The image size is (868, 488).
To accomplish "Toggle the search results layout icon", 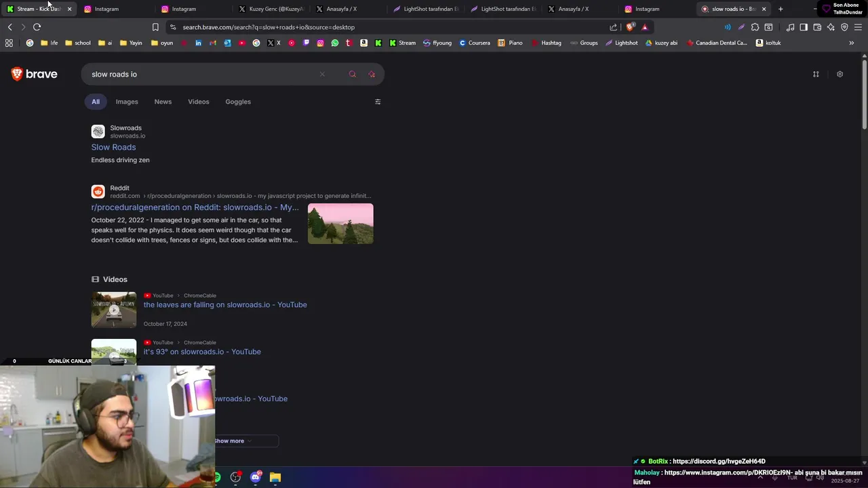I will 816,74.
